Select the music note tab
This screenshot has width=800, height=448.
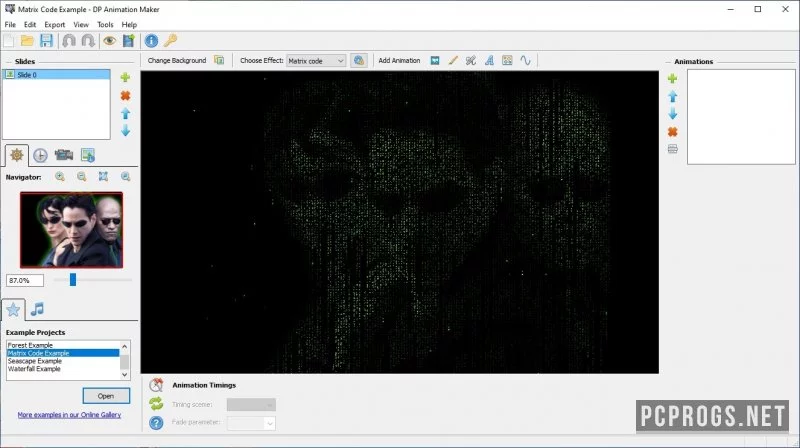tap(37, 309)
